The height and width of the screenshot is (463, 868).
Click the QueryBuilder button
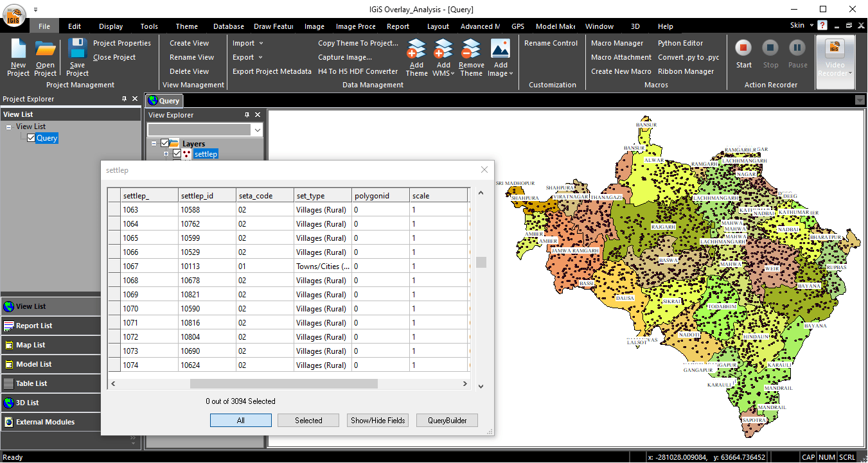click(x=447, y=421)
